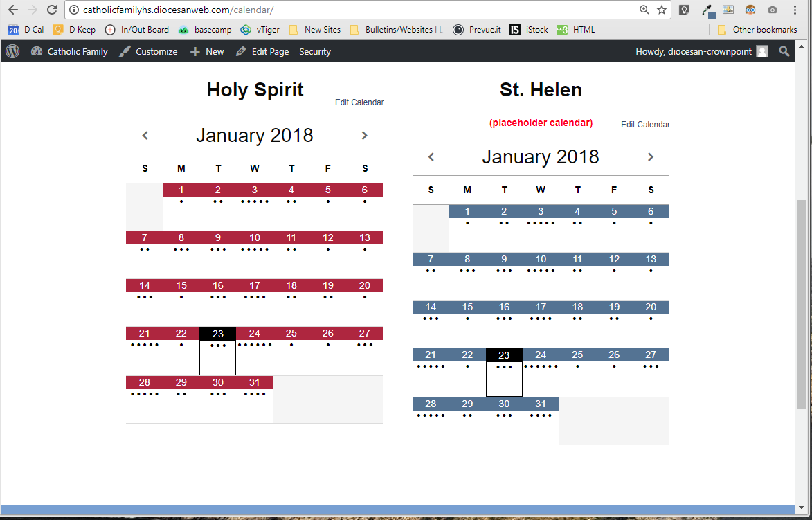Show previous month on St. Helen calendar

pos(431,157)
